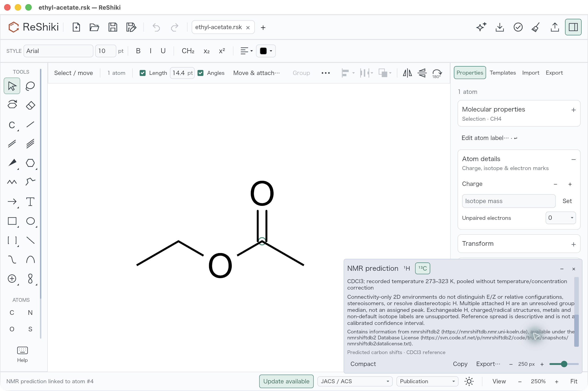Open the Publication preset dropdown
This screenshot has height=391, width=588.
(427, 381)
